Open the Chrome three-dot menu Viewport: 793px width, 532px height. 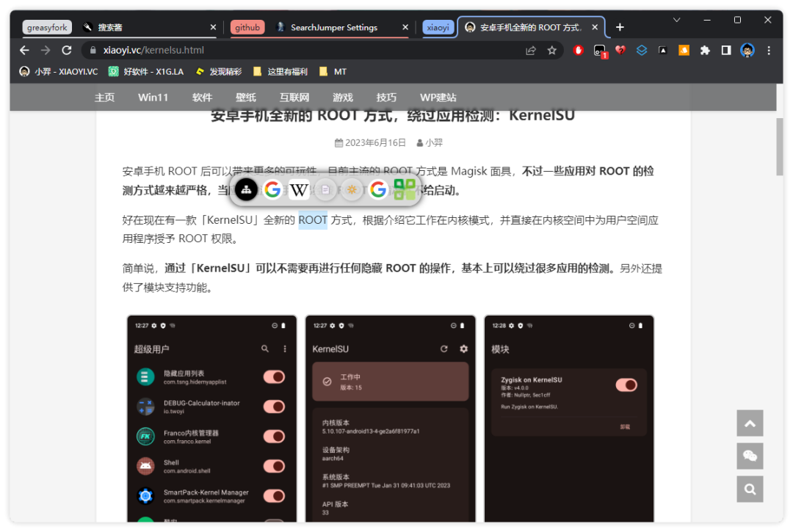769,50
